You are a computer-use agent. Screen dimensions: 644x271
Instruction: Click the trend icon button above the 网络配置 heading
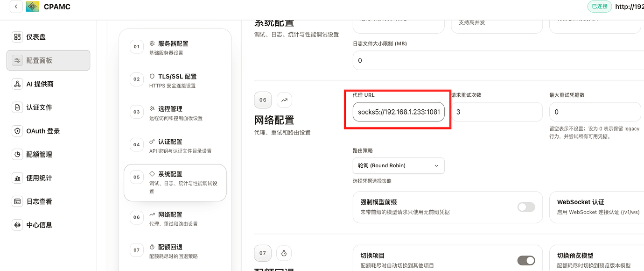click(284, 100)
